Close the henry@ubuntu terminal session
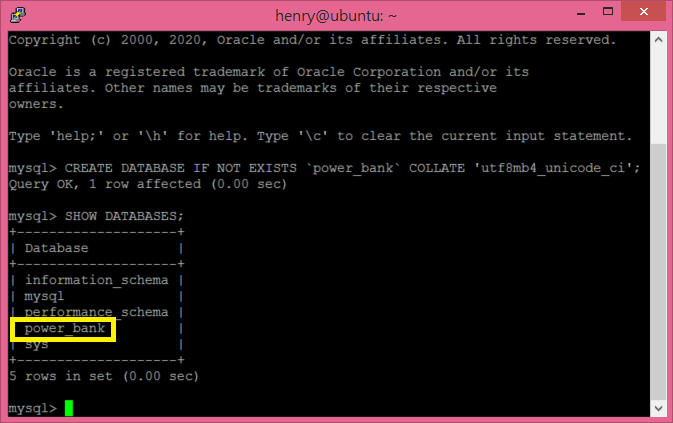 pyautogui.click(x=643, y=12)
